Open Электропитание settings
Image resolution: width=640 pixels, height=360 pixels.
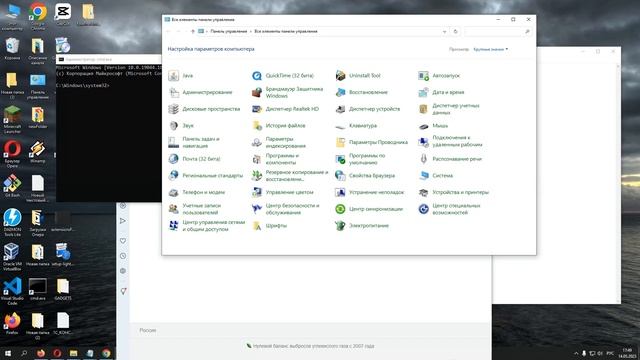point(362,226)
